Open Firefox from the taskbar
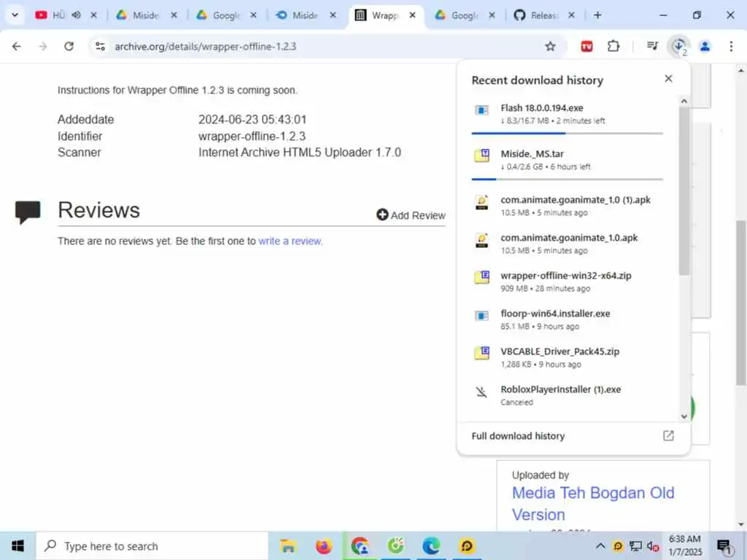Viewport: 747px width, 560px height. click(x=324, y=545)
